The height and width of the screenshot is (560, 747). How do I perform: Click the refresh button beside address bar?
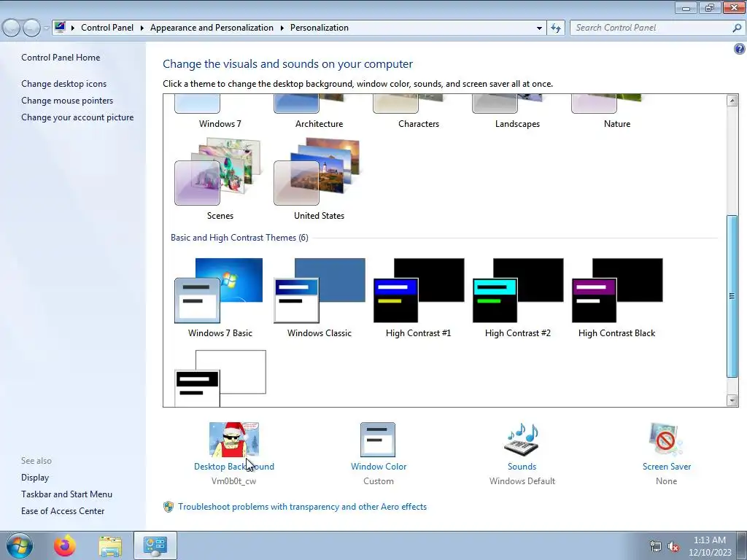click(x=556, y=28)
